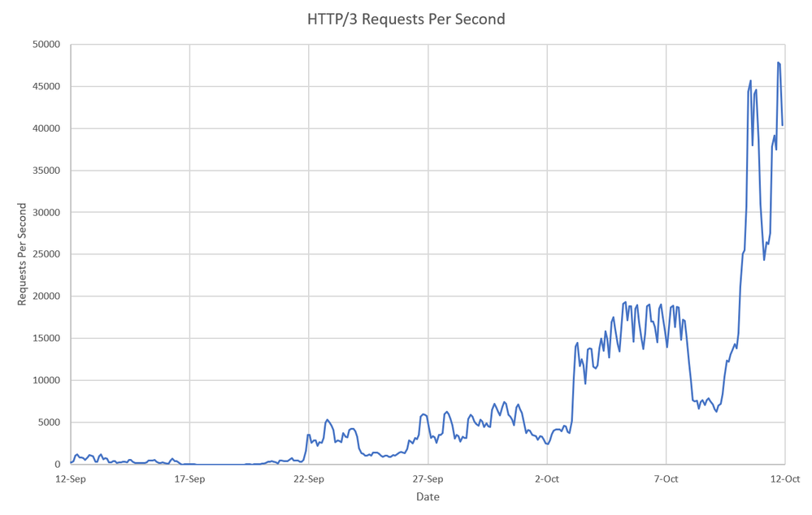Select the x-axis date label 27-Sep
This screenshot has width=812, height=515.
pos(428,479)
